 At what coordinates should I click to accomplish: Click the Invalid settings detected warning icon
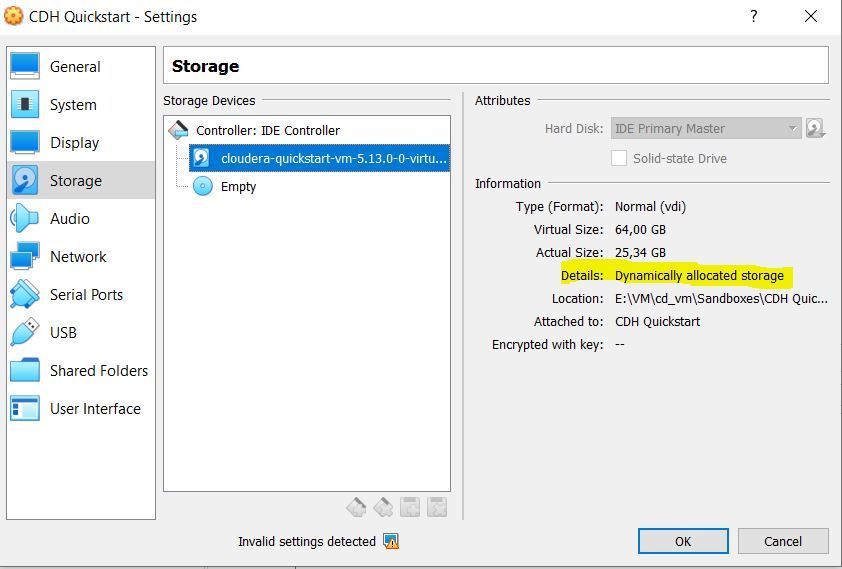(x=391, y=541)
